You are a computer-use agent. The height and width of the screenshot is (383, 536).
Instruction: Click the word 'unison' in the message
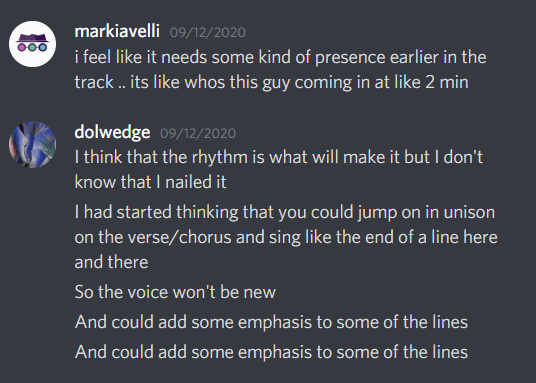coord(469,212)
